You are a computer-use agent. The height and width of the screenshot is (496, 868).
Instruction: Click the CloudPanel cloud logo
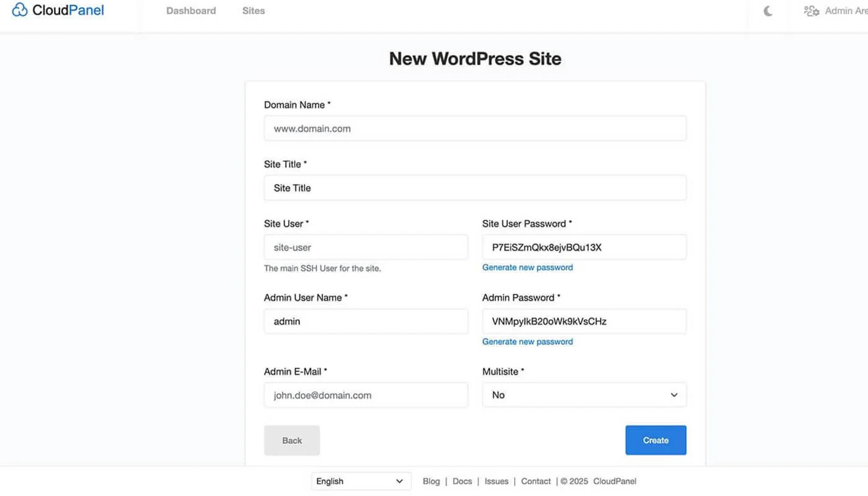click(x=18, y=10)
